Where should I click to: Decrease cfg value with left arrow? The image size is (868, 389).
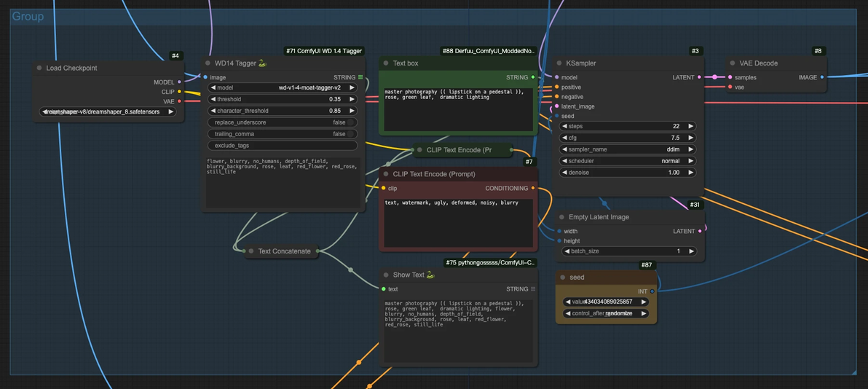pyautogui.click(x=564, y=138)
